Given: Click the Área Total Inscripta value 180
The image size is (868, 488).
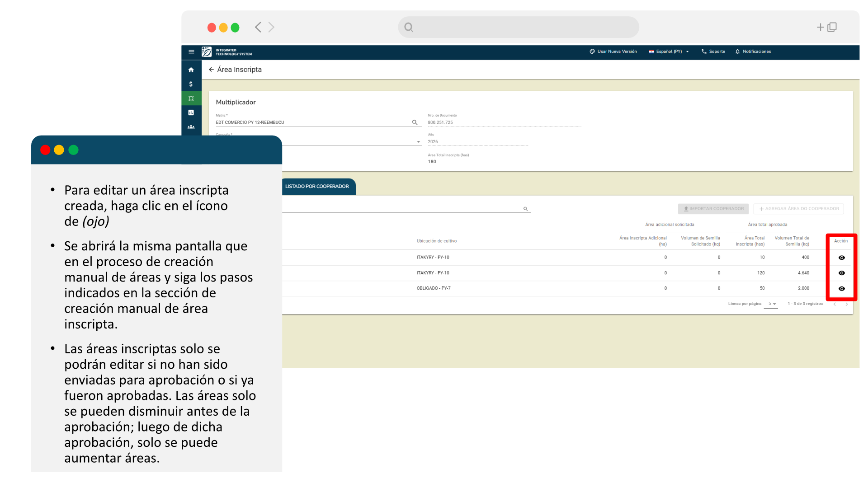Looking at the screenshot, I should [432, 162].
